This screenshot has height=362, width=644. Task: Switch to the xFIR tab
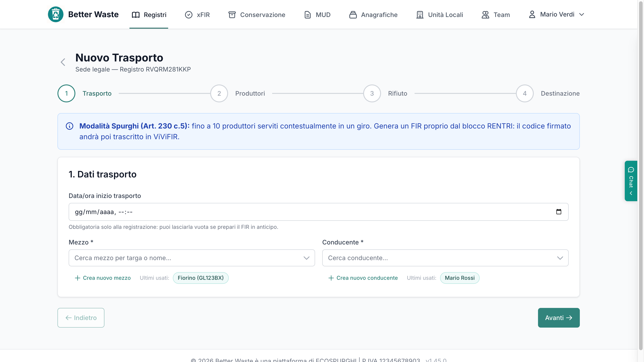[197, 15]
